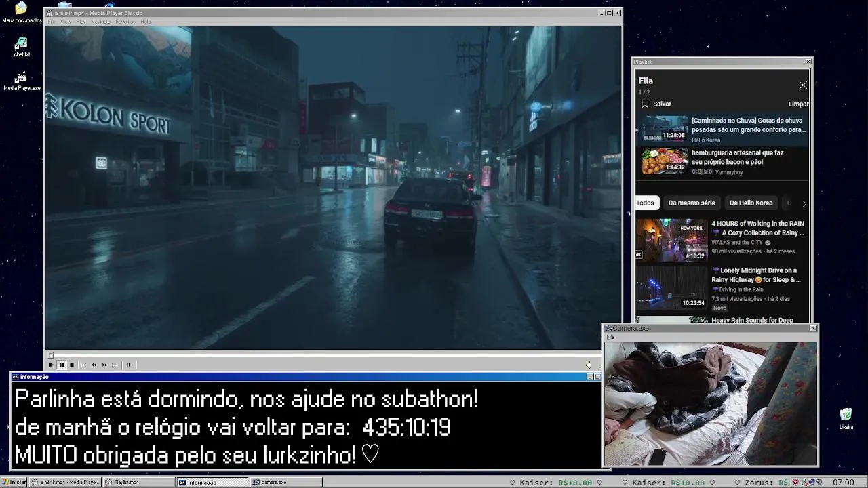This screenshot has width=868, height=488.
Task: Mute audio with the speaker icon
Action: click(x=589, y=365)
